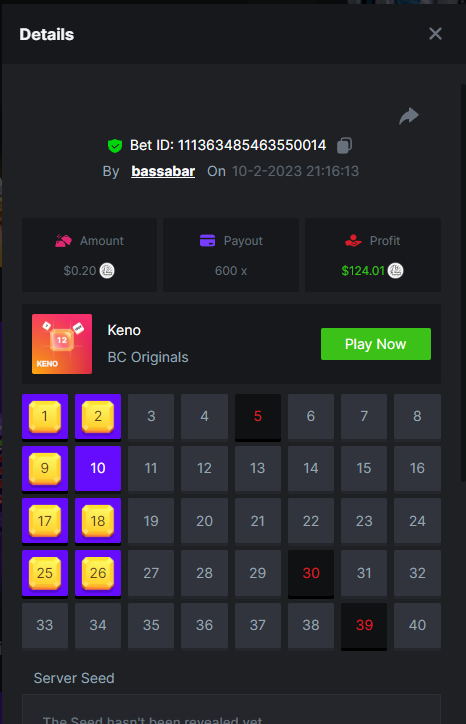The width and height of the screenshot is (466, 724).
Task: Click the coin icon next to $124.01 profit
Action: pos(395,271)
